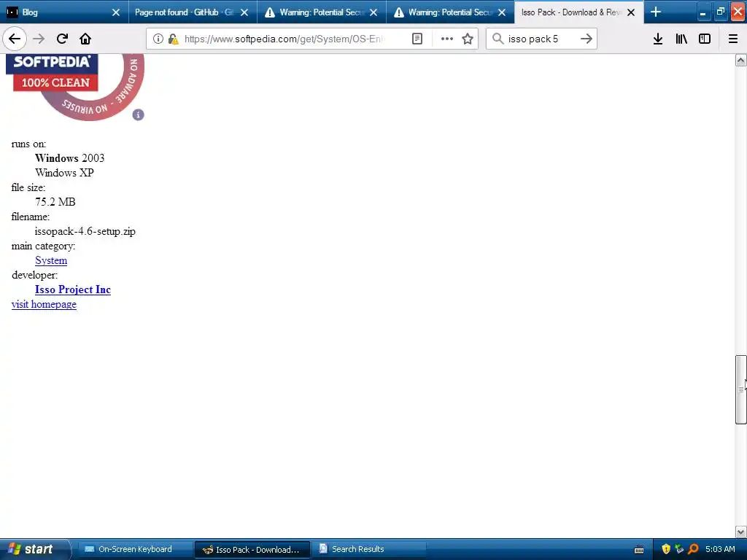Go back to the previous page
The image size is (747, 560).
point(15,39)
